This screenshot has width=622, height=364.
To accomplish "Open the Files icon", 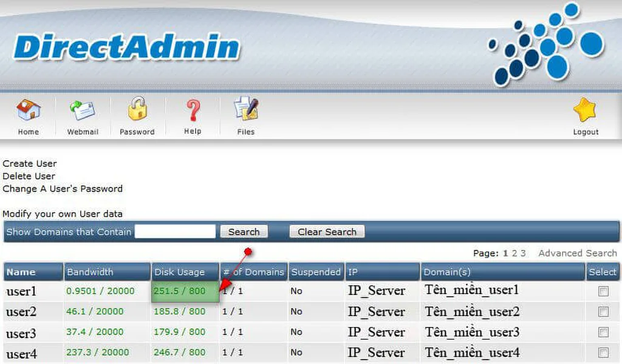I will (x=246, y=109).
